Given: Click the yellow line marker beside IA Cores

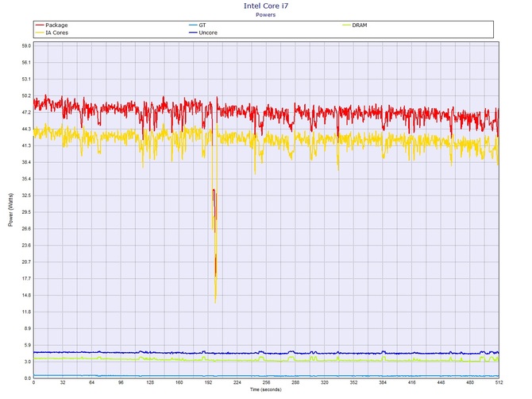Looking at the screenshot, I should click(x=40, y=33).
